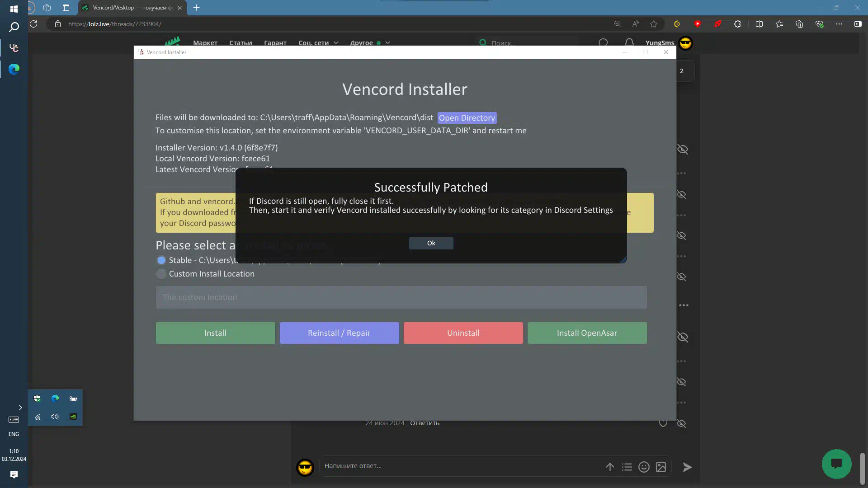Toggle split screen in Edge toolbar
The image size is (868, 488).
(759, 24)
